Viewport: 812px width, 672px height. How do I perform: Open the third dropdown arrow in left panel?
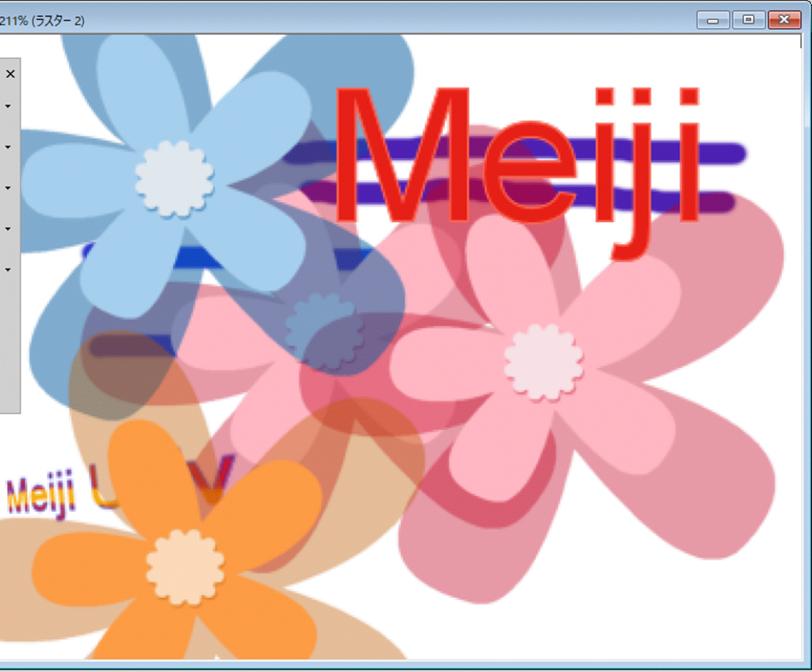click(x=8, y=188)
